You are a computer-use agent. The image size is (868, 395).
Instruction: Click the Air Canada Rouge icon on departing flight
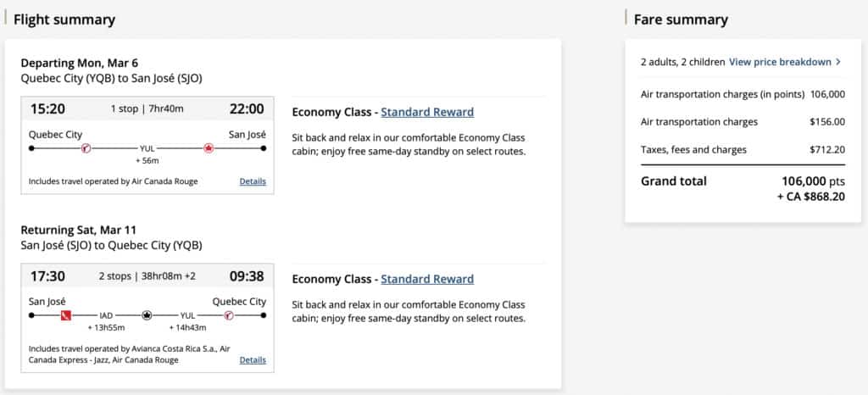pos(85,148)
